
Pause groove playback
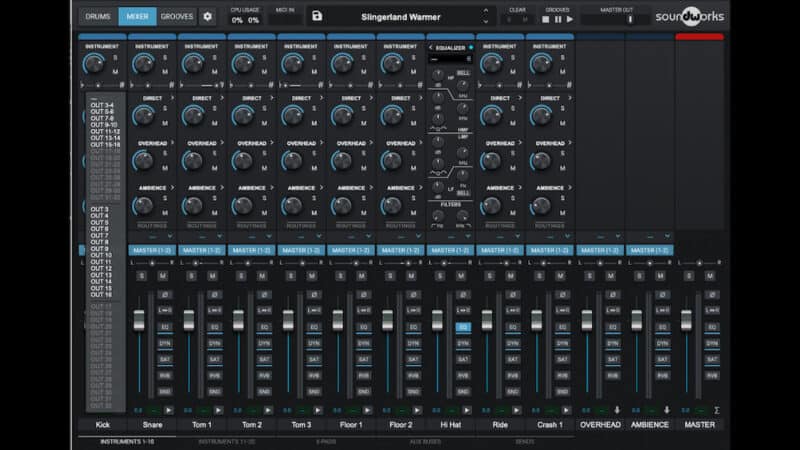(x=558, y=19)
